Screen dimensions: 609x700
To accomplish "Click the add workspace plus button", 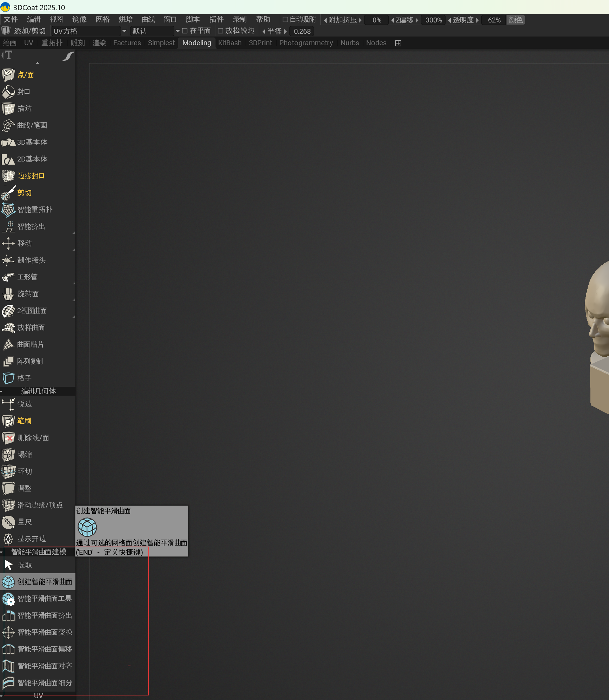I will [x=398, y=43].
